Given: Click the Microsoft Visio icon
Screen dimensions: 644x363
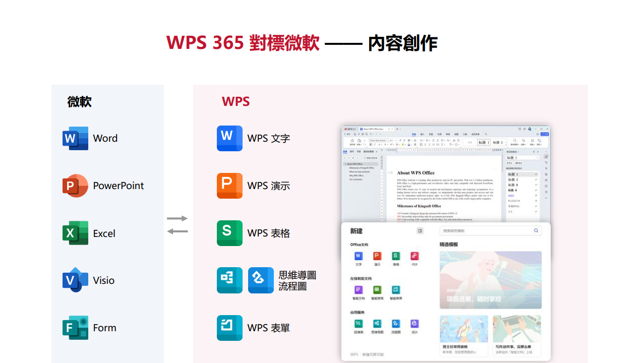Looking at the screenshot, I should click(75, 280).
